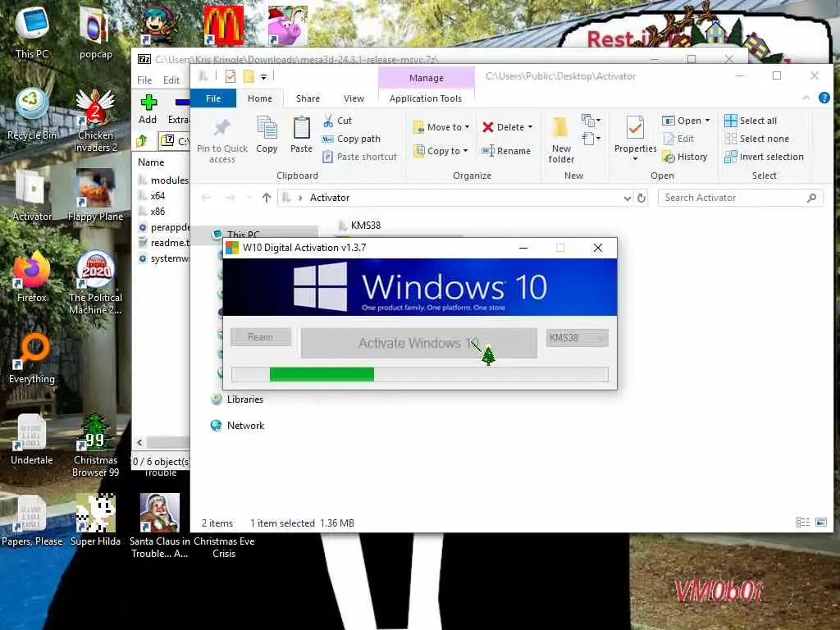This screenshot has width=840, height=630.
Task: Click Activate Windows 10 button
Action: pyautogui.click(x=419, y=343)
